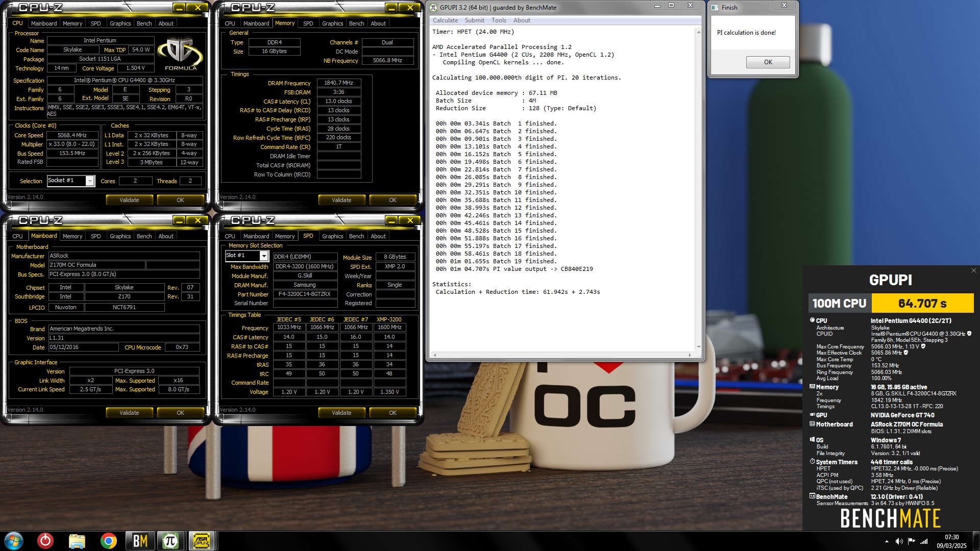Open BenchMate BM icon in taskbar

pyautogui.click(x=140, y=541)
